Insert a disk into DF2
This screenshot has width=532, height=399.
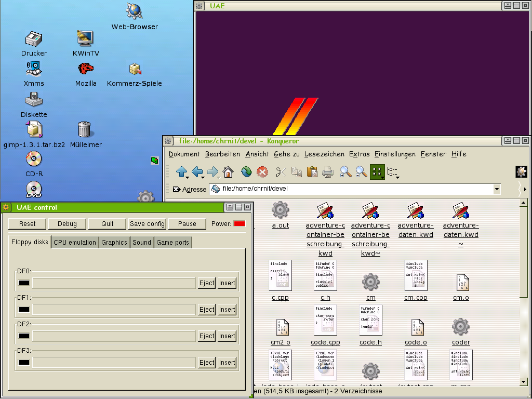(x=227, y=336)
